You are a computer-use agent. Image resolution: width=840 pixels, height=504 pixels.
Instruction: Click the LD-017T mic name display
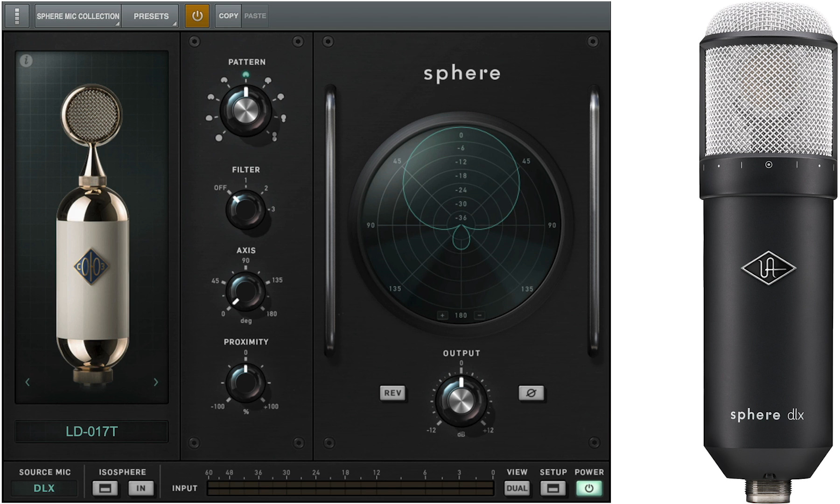point(91,432)
